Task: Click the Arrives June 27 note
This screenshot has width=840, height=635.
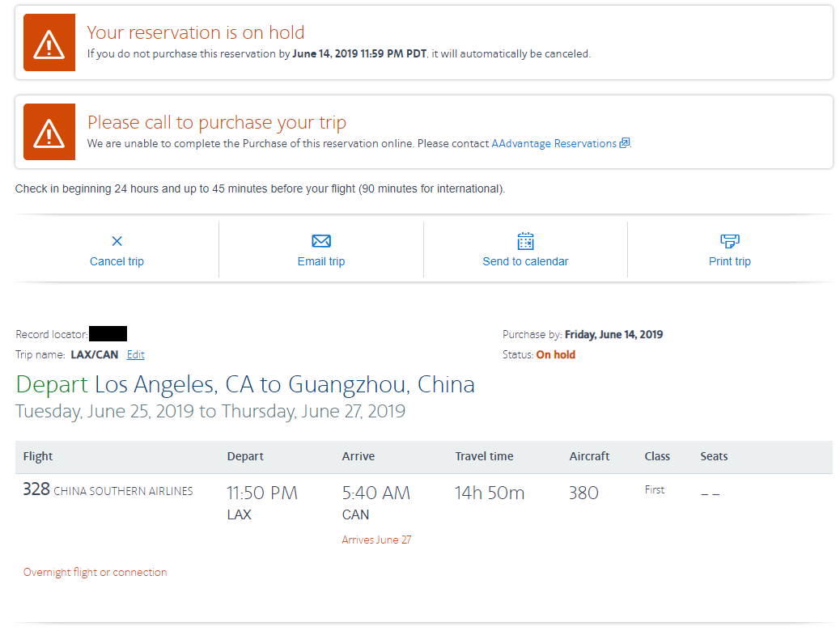Action: pos(376,540)
